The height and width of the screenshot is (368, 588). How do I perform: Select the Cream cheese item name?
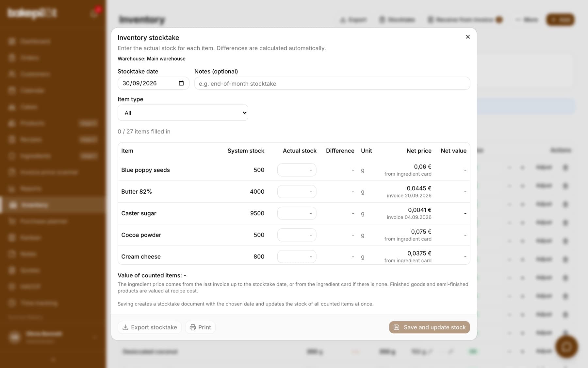tap(141, 256)
